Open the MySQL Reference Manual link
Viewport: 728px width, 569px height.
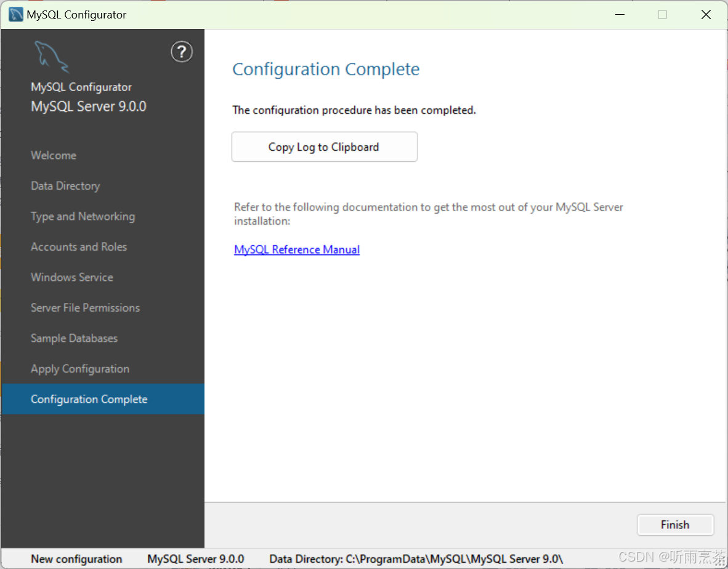click(297, 249)
